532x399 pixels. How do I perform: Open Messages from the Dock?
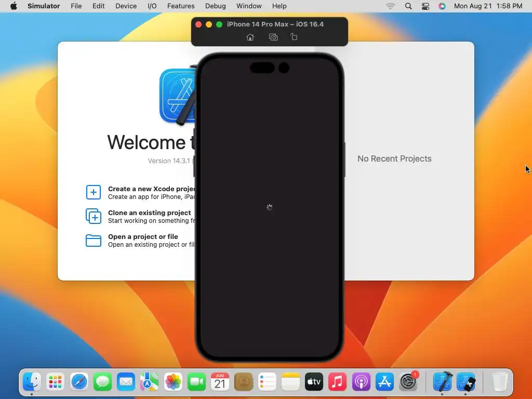tap(102, 382)
